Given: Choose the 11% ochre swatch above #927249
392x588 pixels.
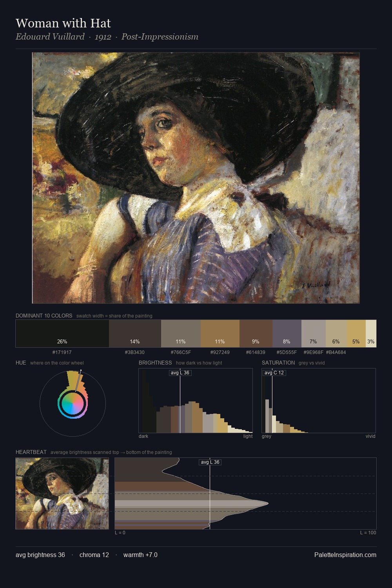Looking at the screenshot, I should (x=220, y=334).
